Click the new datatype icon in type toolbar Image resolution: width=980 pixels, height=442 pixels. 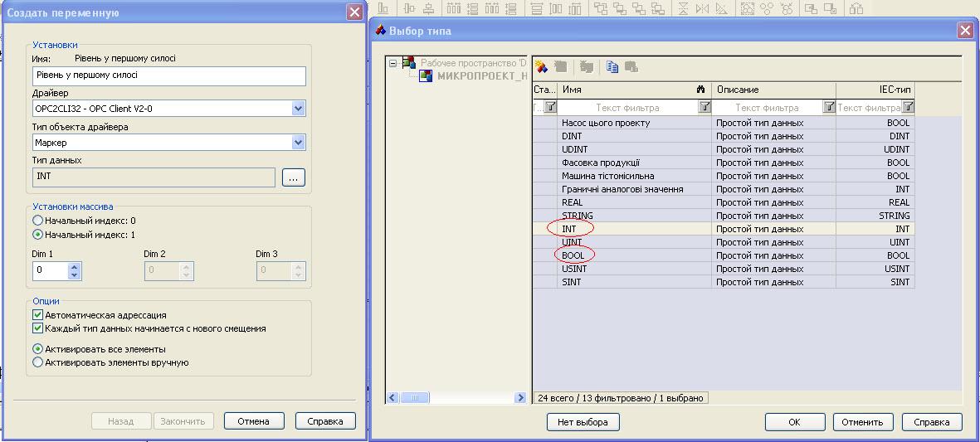click(541, 67)
